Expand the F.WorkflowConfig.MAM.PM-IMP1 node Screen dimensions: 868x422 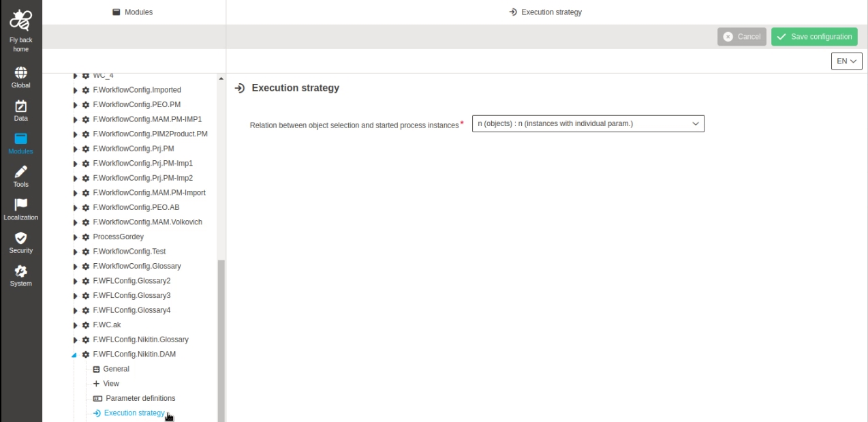pyautogui.click(x=76, y=119)
